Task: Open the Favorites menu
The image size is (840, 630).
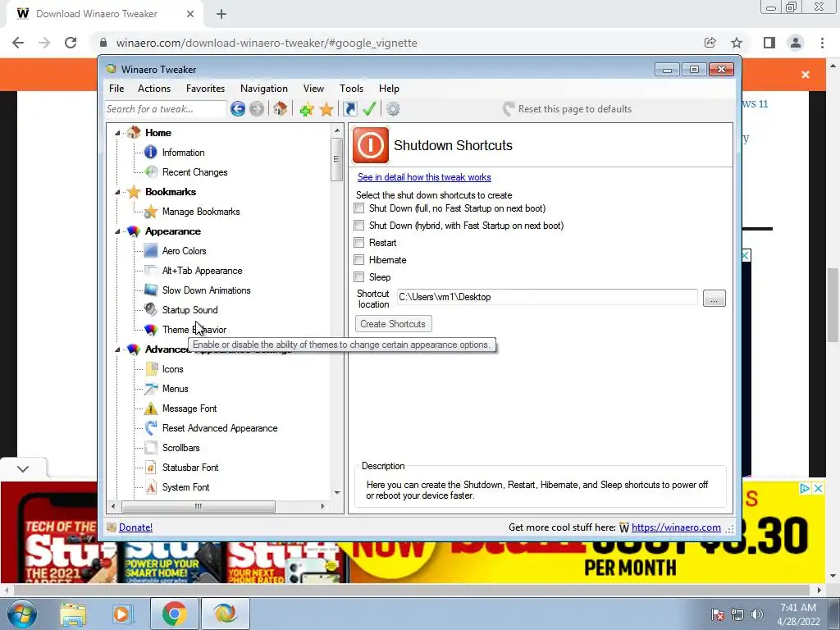Action: [205, 89]
